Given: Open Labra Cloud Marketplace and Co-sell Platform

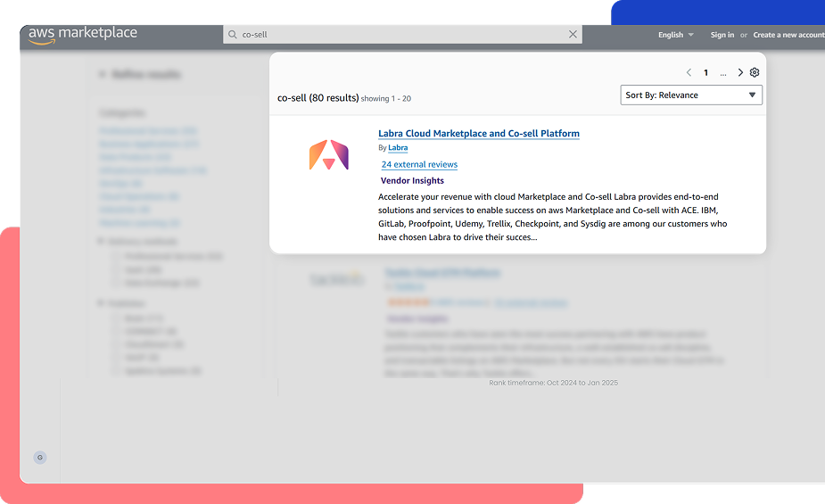Looking at the screenshot, I should coord(479,134).
